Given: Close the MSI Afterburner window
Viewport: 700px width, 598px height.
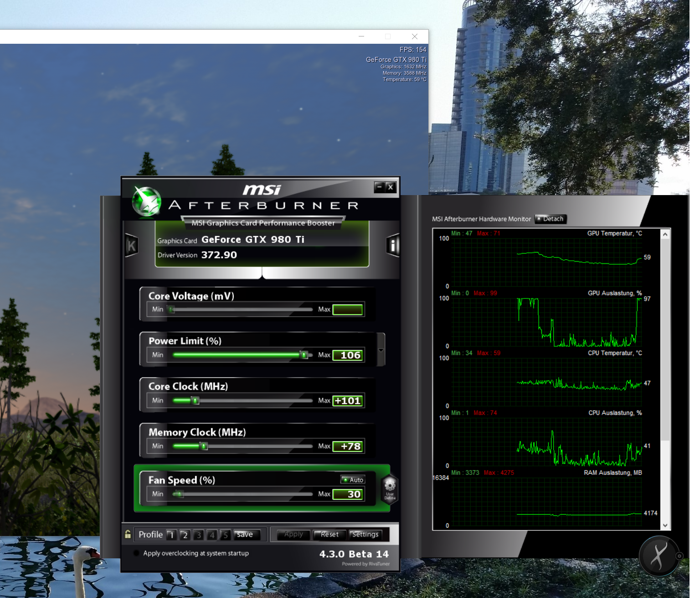Looking at the screenshot, I should tap(391, 187).
